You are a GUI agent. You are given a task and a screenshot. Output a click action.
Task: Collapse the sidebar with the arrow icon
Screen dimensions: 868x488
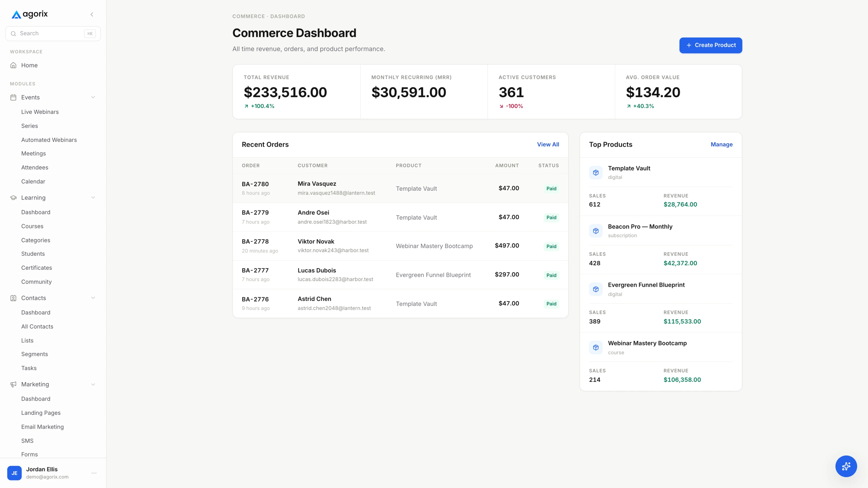92,14
